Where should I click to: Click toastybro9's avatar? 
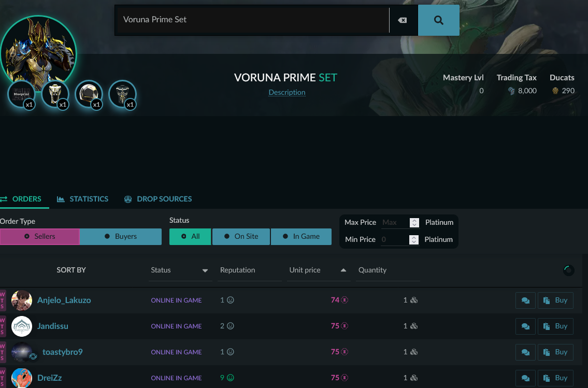coord(22,352)
